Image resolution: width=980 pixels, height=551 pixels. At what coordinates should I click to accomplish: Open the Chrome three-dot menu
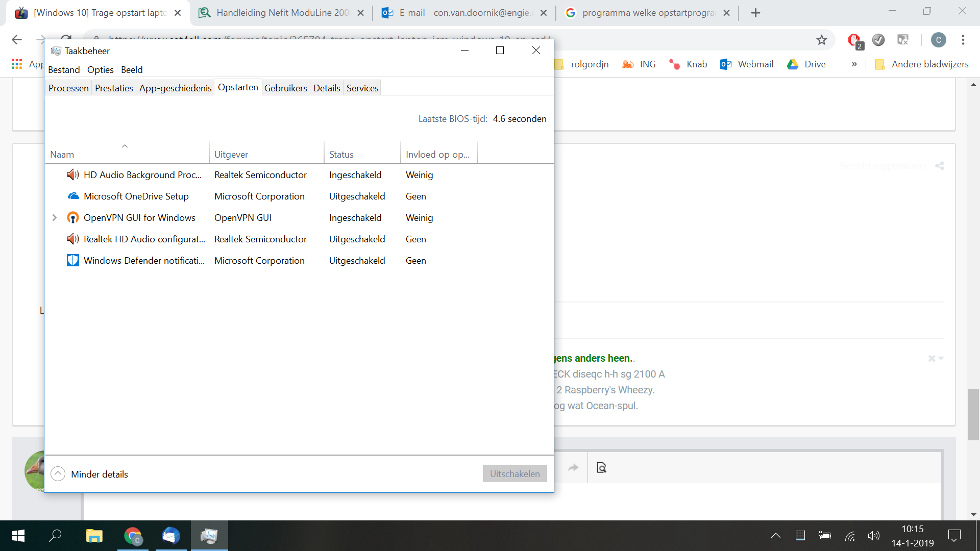(x=963, y=40)
